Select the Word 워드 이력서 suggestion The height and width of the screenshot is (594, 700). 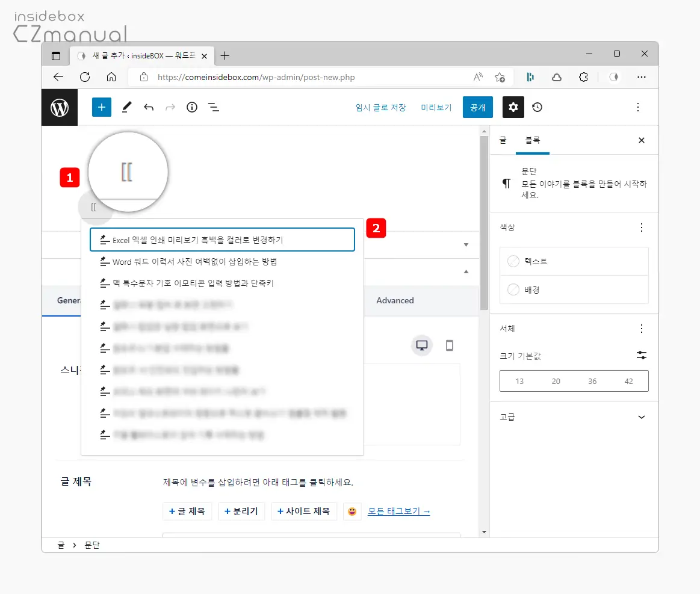[222, 262]
